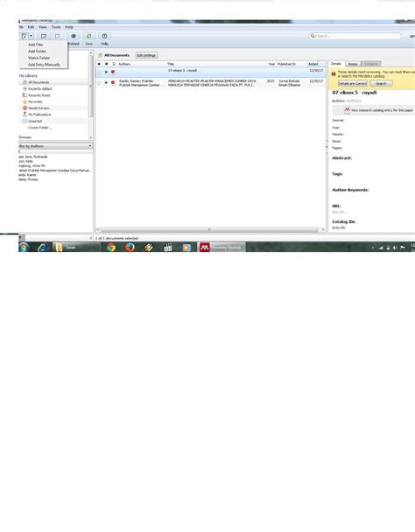The height and width of the screenshot is (532, 415).
Task: Sort documents by Year column
Action: [271, 64]
